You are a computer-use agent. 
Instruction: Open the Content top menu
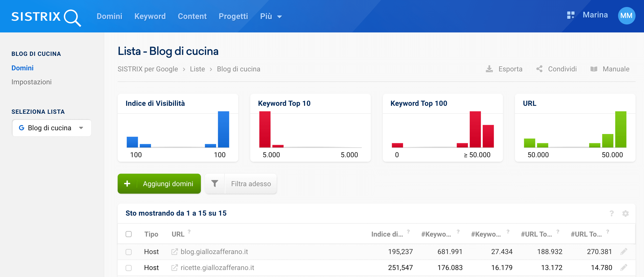point(192,16)
